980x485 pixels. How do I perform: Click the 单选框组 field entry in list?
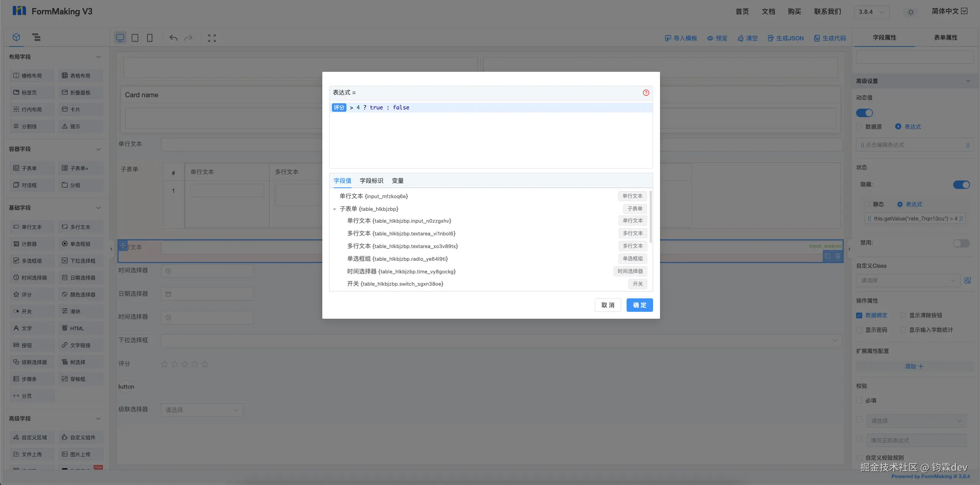click(x=397, y=259)
